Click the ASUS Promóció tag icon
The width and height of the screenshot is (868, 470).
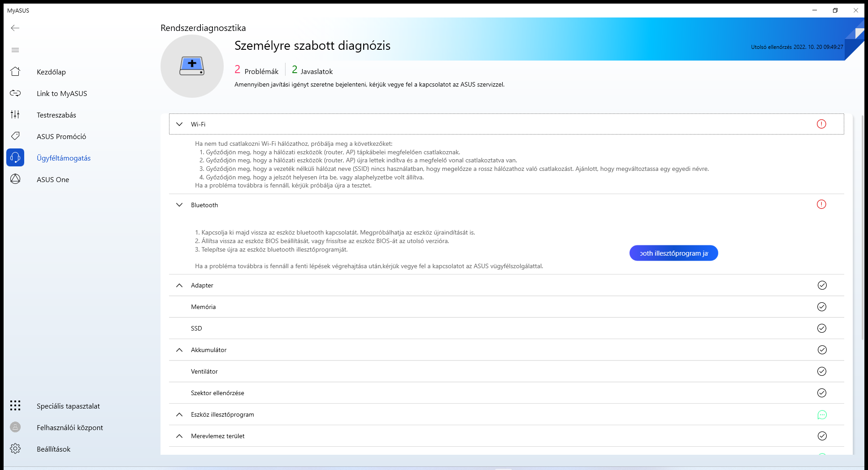pos(15,136)
